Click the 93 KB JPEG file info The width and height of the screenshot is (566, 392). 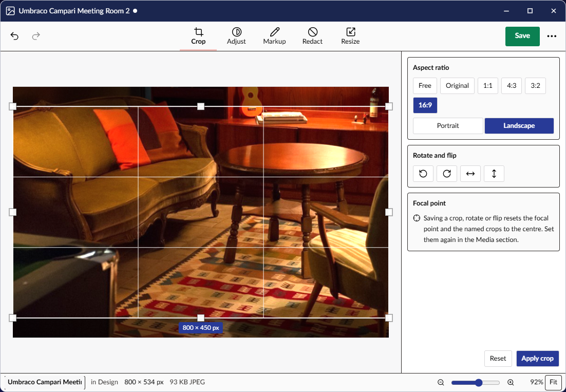click(x=187, y=382)
